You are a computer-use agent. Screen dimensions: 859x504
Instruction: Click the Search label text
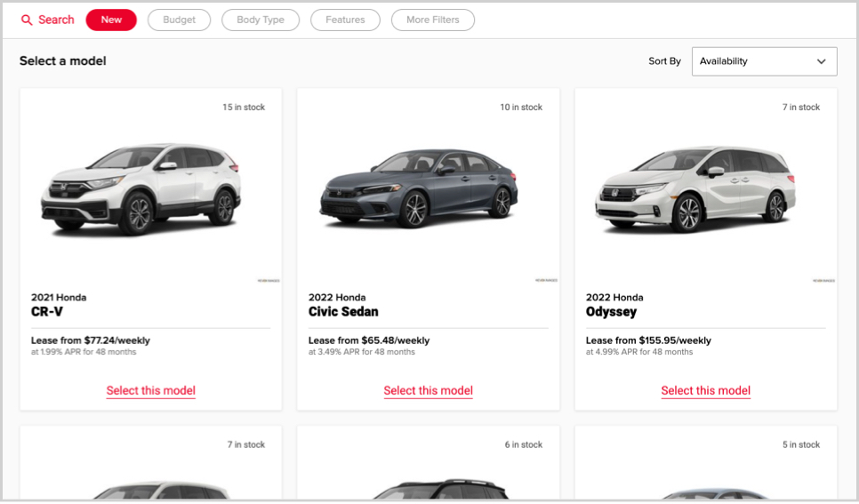56,20
